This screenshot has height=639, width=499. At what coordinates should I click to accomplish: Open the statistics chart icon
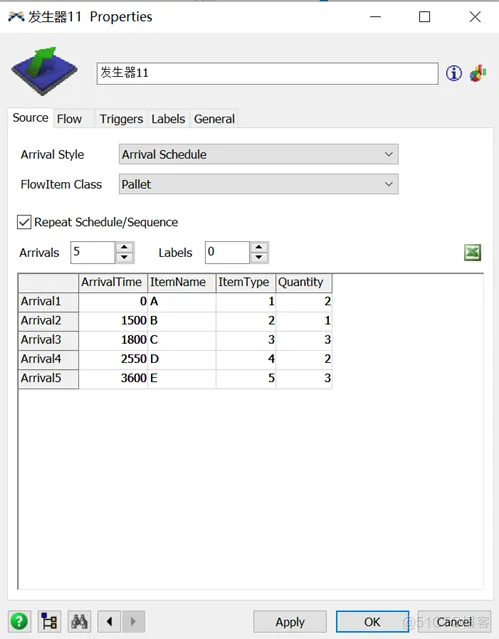(x=478, y=74)
